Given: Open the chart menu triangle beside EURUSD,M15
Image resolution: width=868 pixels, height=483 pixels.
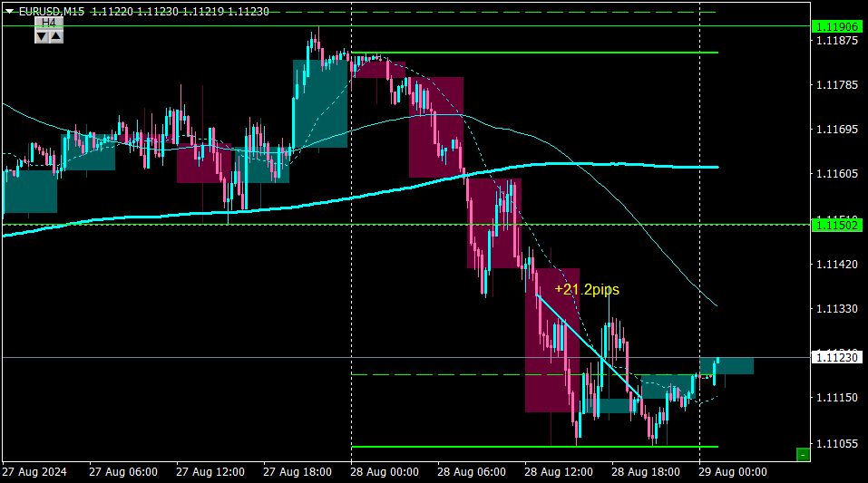Looking at the screenshot, I should 9,11.
